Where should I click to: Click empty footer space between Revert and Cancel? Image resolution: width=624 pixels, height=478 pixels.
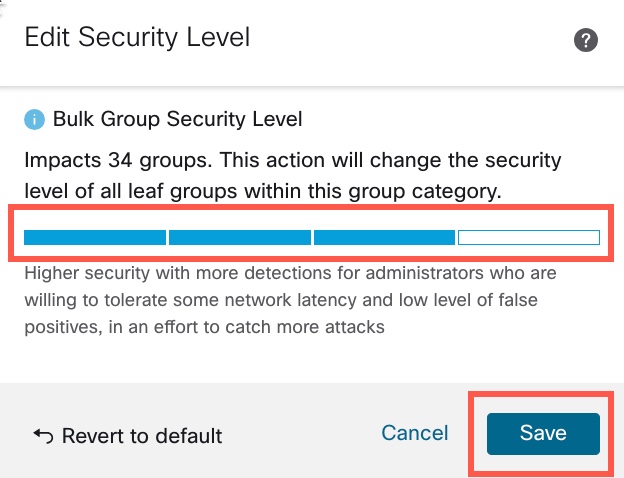click(300, 435)
